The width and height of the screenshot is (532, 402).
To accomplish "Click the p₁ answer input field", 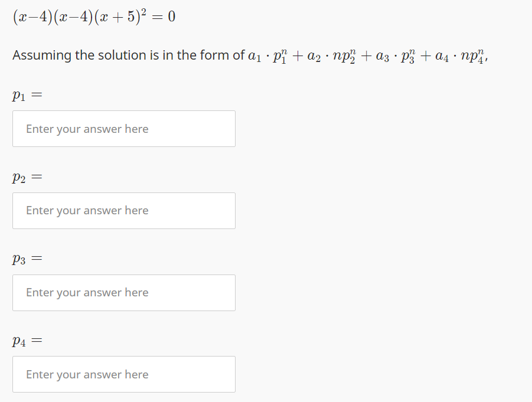I will [x=124, y=129].
